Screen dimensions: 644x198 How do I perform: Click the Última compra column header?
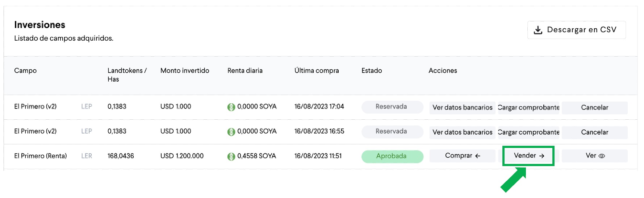pyautogui.click(x=317, y=71)
